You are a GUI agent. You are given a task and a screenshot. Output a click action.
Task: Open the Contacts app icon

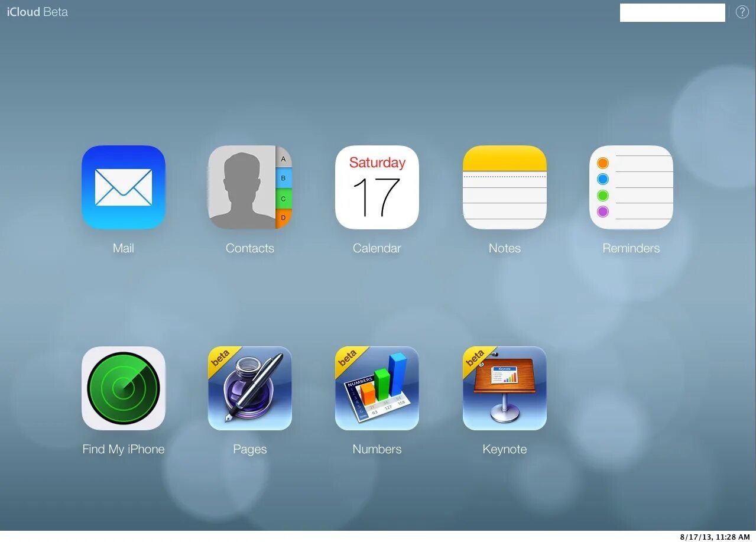(250, 187)
